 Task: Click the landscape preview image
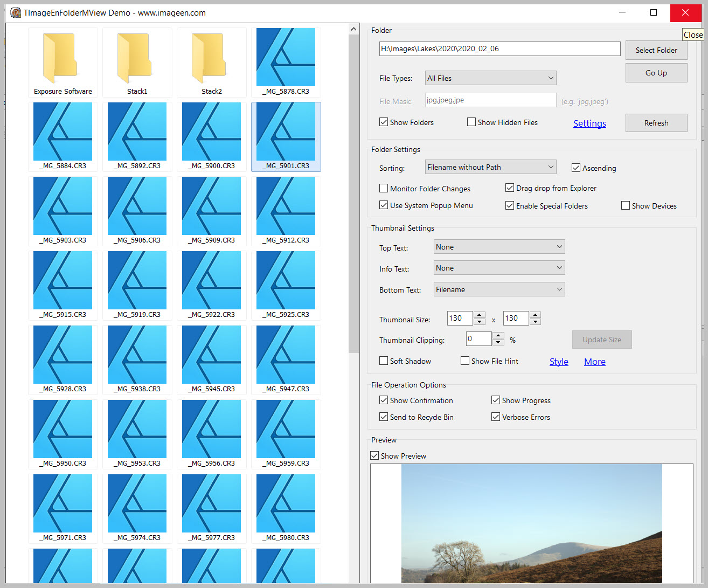[x=532, y=523]
